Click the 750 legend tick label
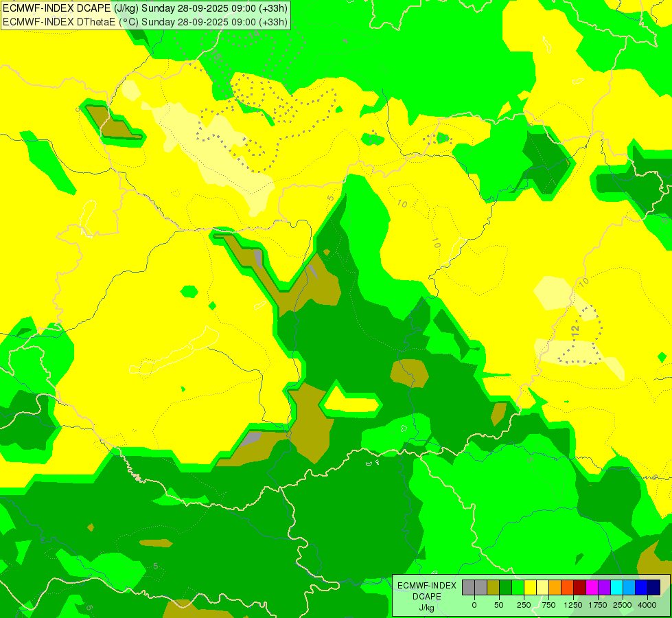This screenshot has height=618, width=672. (548, 605)
